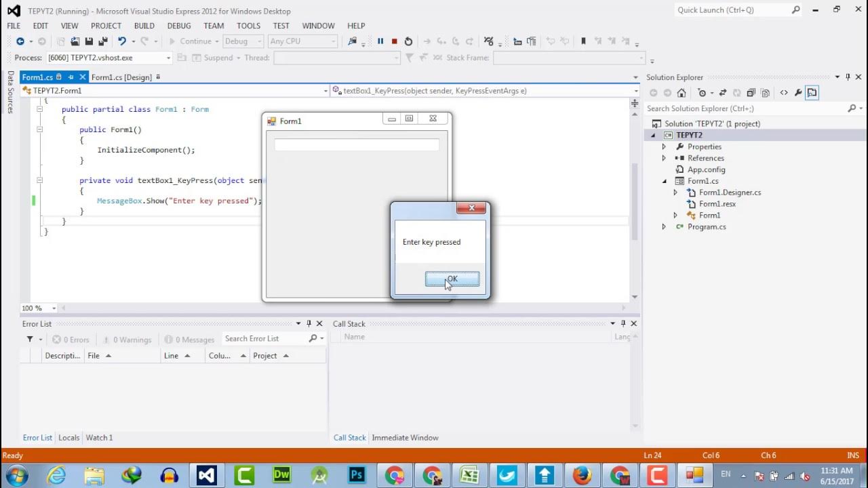This screenshot has height=488, width=868.
Task: Open the DEBUG menu
Action: tap(179, 26)
